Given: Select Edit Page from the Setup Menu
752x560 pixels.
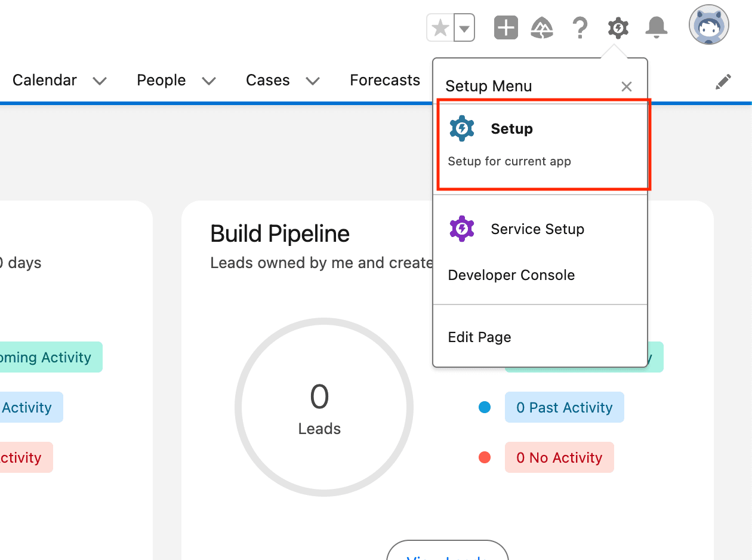Looking at the screenshot, I should (x=479, y=337).
